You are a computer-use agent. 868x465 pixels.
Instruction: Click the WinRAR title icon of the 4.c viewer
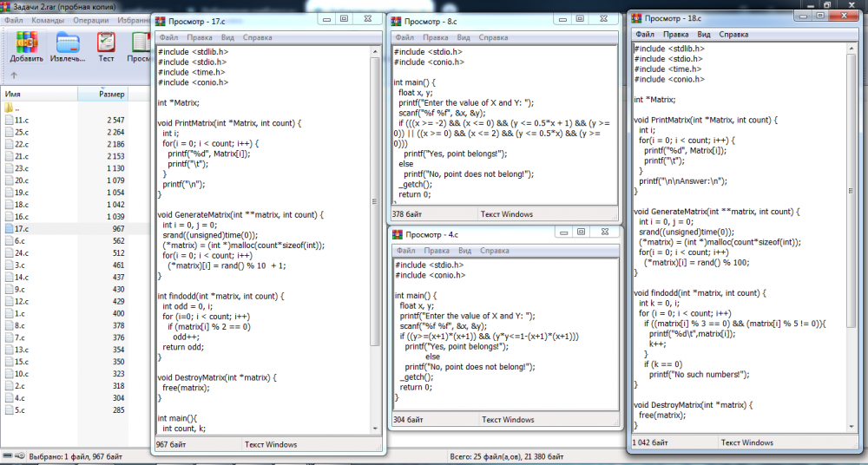point(398,234)
